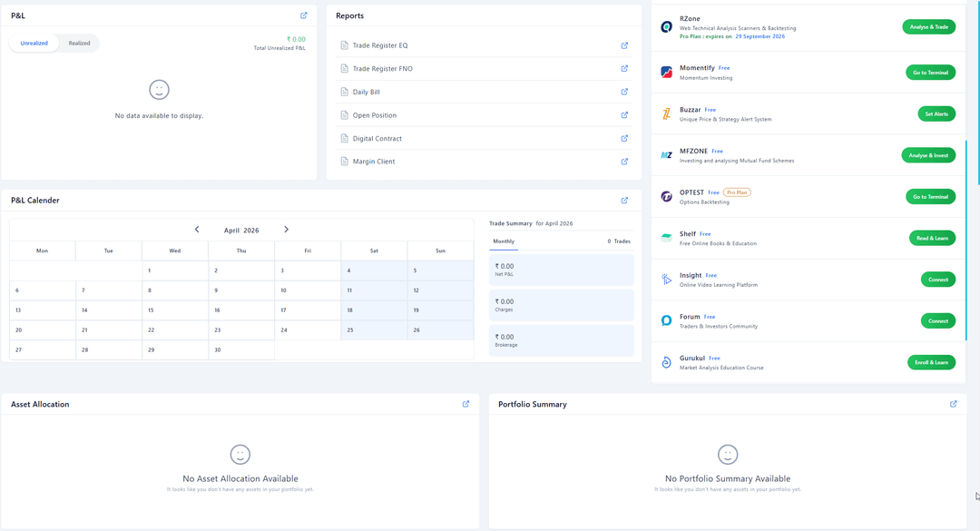Switch P&L to Unrealized

(x=34, y=44)
